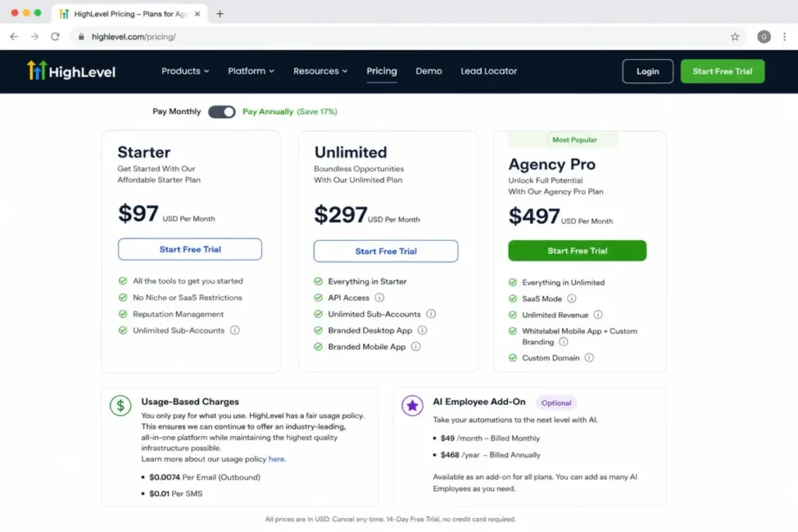Select the Pay Monthly label
Viewport: 798px width, 532px height.
(x=177, y=111)
